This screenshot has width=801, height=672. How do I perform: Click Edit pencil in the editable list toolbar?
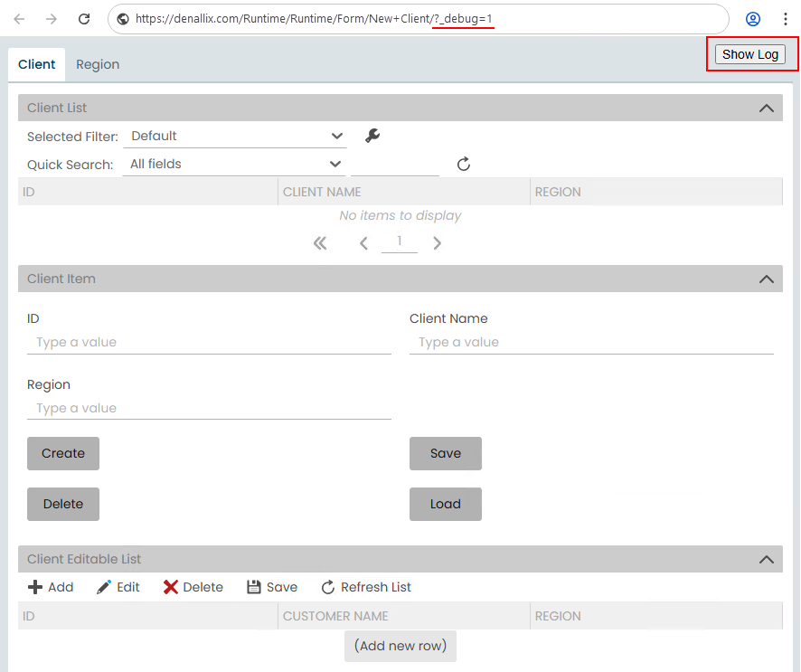(118, 587)
